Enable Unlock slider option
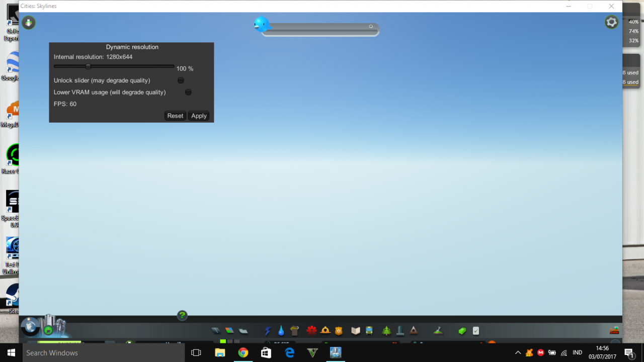The height and width of the screenshot is (362, 644). [x=181, y=80]
